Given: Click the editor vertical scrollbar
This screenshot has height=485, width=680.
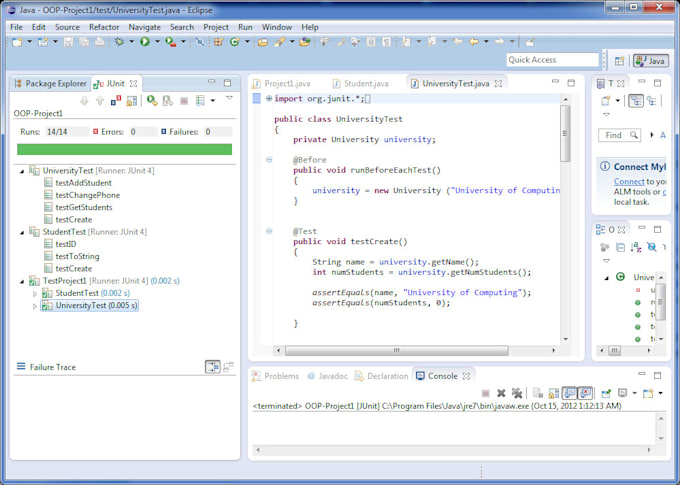Looking at the screenshot, I should click(565, 135).
